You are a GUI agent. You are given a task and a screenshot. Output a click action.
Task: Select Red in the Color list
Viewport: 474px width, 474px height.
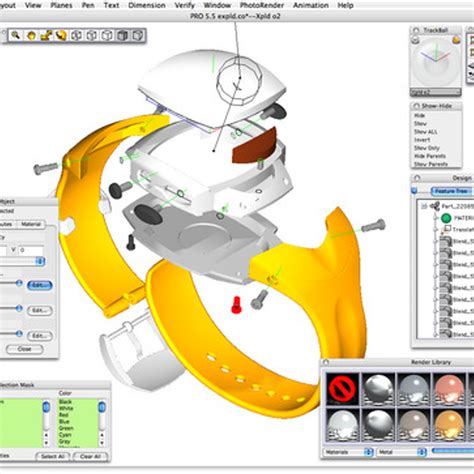click(x=63, y=415)
